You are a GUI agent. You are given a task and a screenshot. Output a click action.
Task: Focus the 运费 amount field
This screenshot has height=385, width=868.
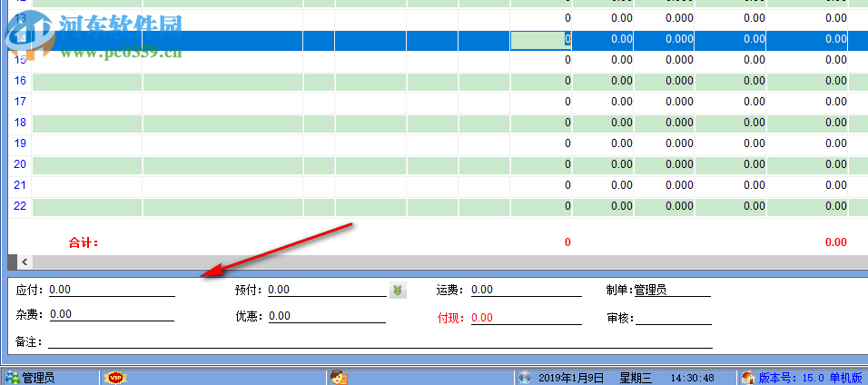527,290
